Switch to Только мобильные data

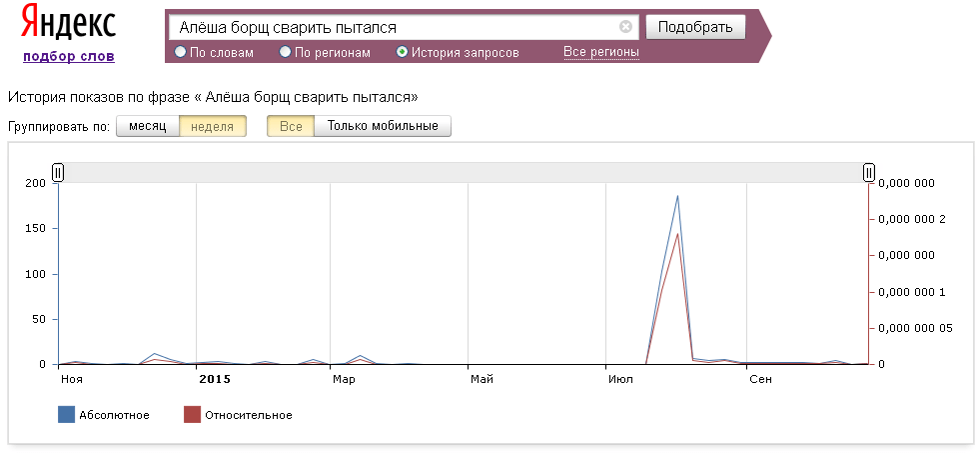point(383,127)
